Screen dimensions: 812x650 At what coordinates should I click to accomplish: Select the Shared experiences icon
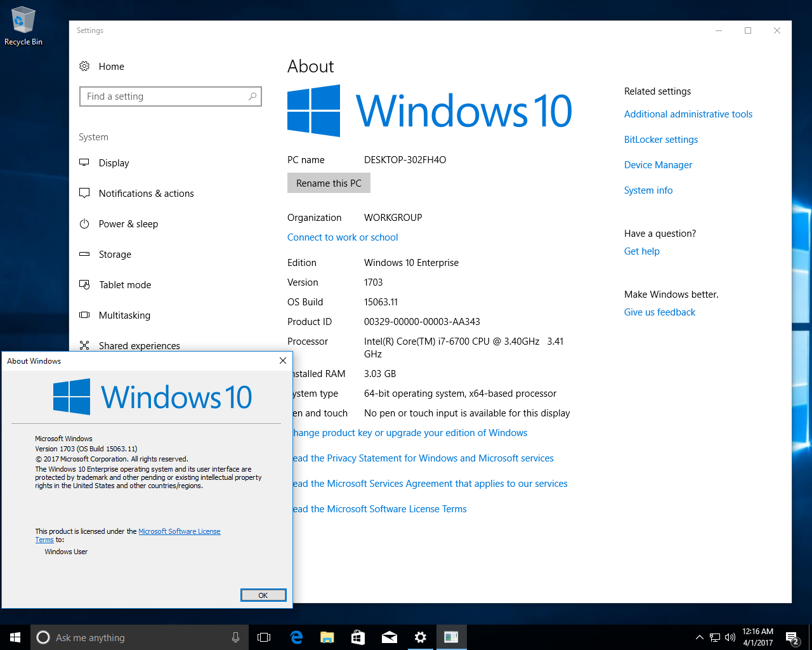coord(84,345)
